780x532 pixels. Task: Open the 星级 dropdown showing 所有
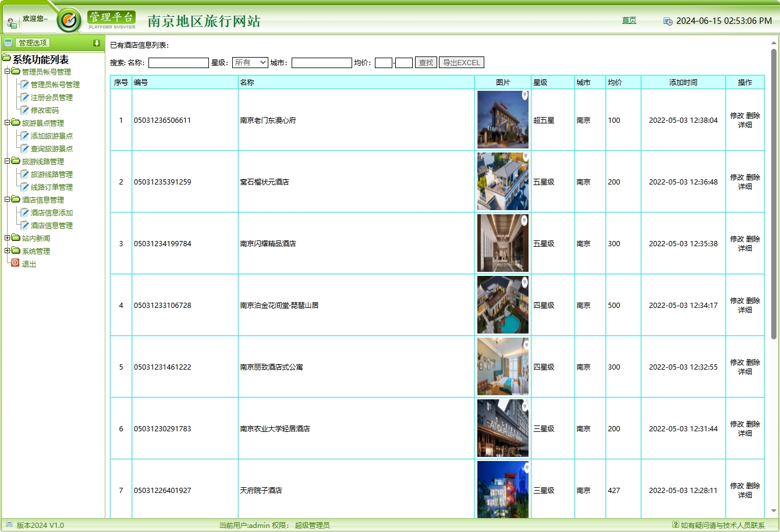pyautogui.click(x=250, y=62)
